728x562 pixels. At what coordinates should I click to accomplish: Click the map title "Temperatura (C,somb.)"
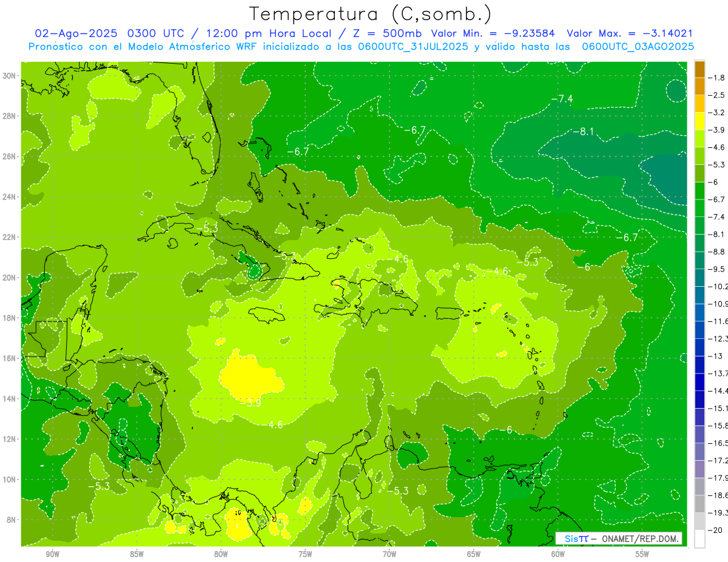[x=371, y=13]
